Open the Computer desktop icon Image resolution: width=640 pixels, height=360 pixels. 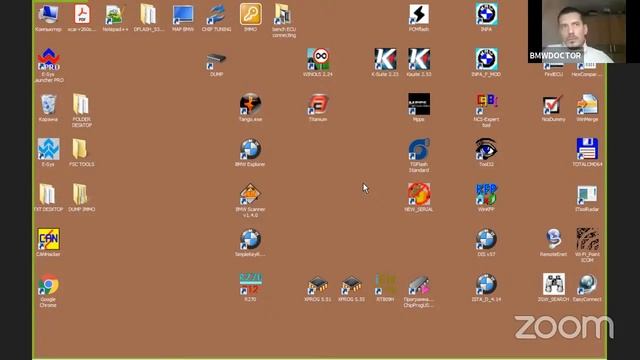tap(48, 15)
